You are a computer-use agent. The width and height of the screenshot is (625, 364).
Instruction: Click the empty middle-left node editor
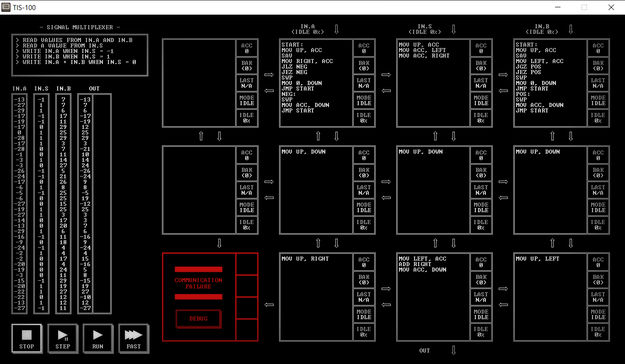coord(199,190)
